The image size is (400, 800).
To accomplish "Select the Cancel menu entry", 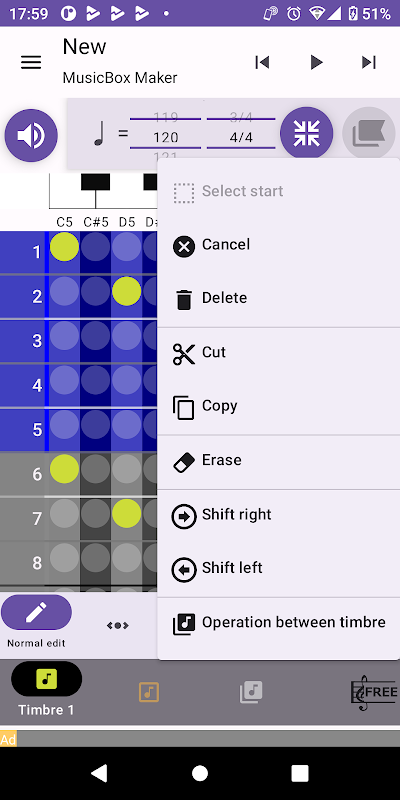I will tap(279, 245).
